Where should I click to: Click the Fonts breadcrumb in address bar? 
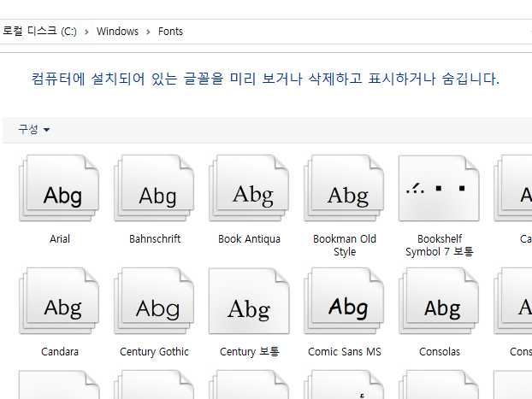point(170,32)
